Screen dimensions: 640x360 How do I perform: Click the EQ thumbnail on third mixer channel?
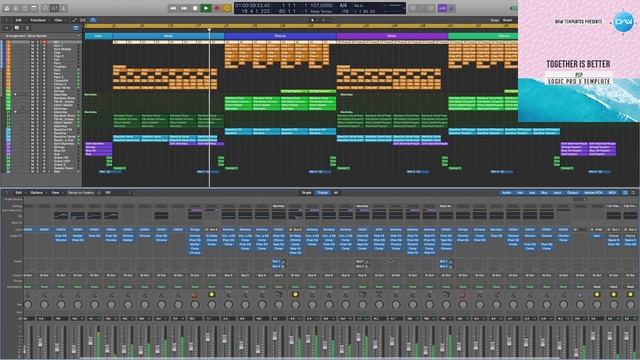pos(61,216)
